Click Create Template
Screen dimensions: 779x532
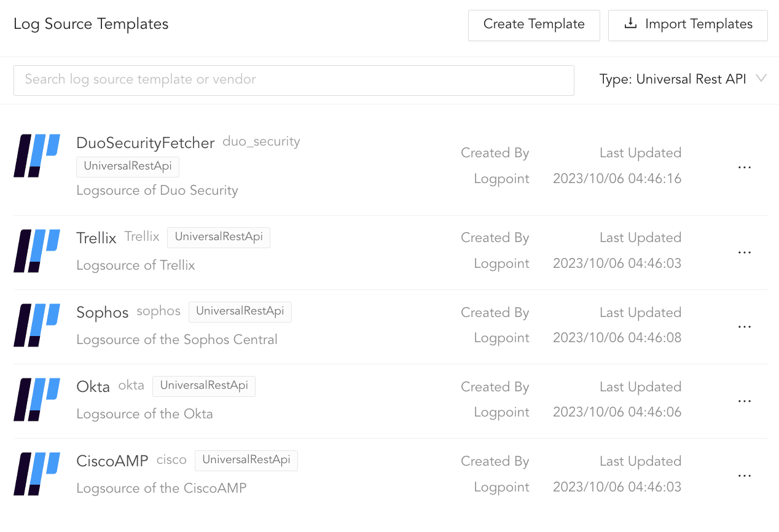(533, 25)
